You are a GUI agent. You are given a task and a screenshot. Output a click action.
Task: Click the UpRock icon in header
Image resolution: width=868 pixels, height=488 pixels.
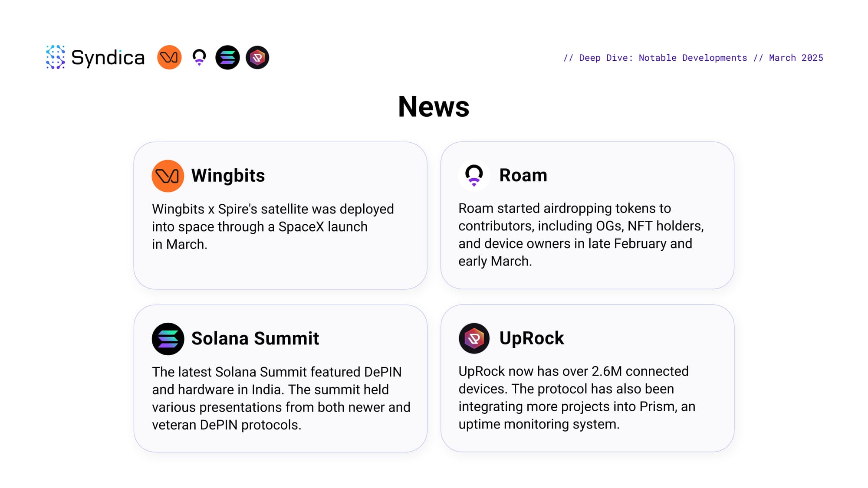pos(257,57)
